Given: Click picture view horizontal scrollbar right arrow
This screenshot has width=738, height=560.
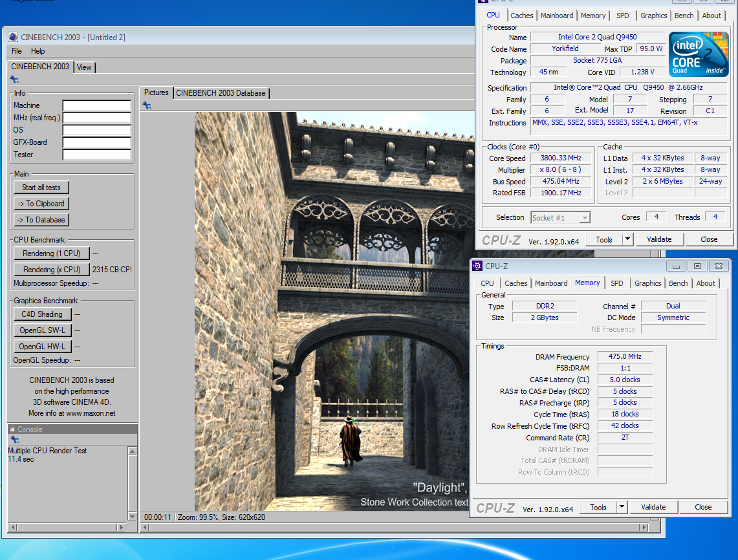Looking at the screenshot, I should tap(644, 528).
